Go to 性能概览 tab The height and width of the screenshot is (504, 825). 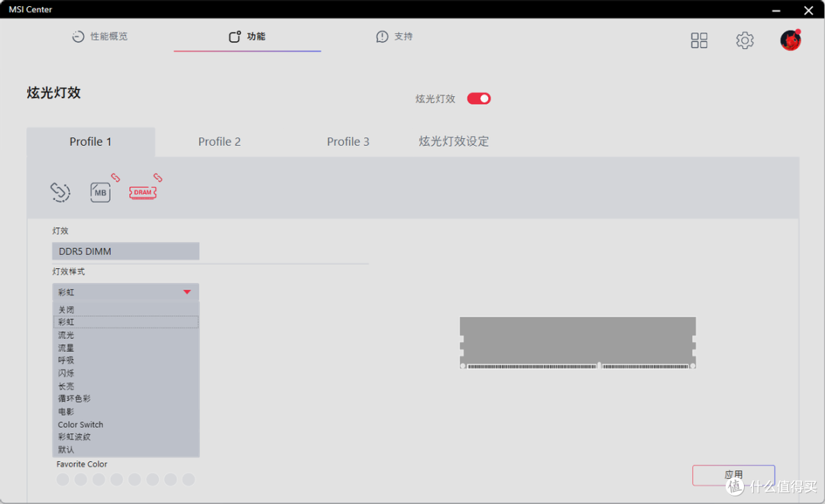100,37
